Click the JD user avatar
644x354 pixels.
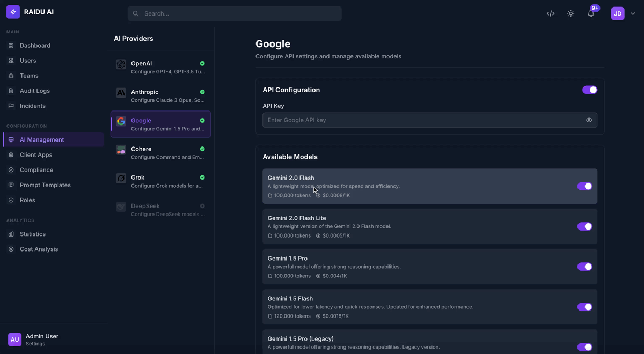[618, 13]
